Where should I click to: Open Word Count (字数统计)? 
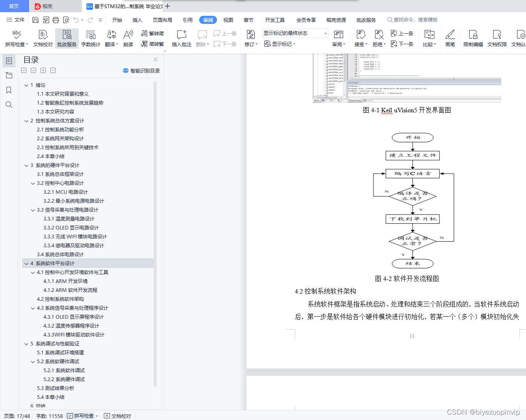pos(91,39)
